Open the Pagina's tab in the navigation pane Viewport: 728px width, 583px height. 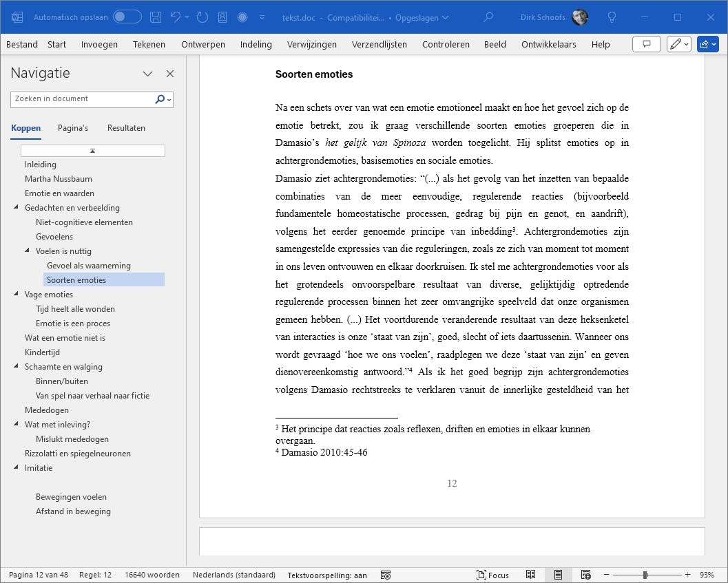point(72,128)
